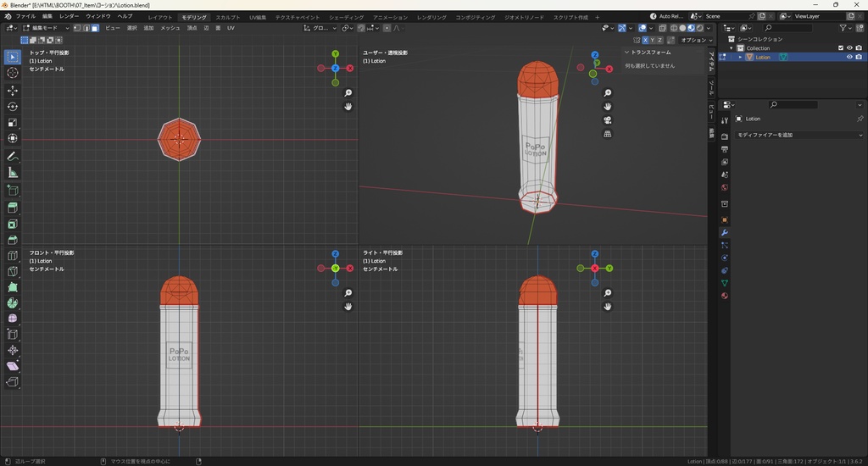The height and width of the screenshot is (466, 868).
Task: Open the Material properties tab
Action: pos(724,296)
